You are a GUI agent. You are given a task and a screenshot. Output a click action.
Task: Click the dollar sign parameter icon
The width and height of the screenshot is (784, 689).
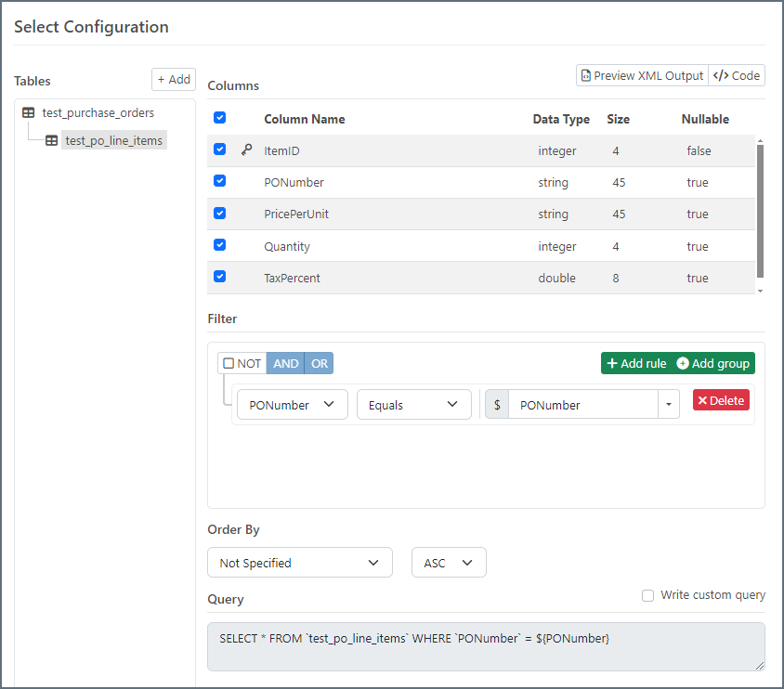point(497,405)
